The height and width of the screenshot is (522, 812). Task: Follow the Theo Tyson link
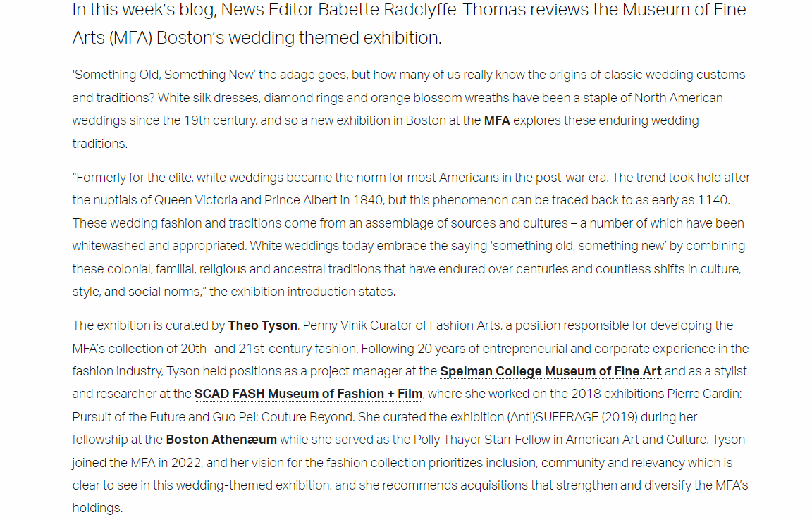[x=262, y=325]
